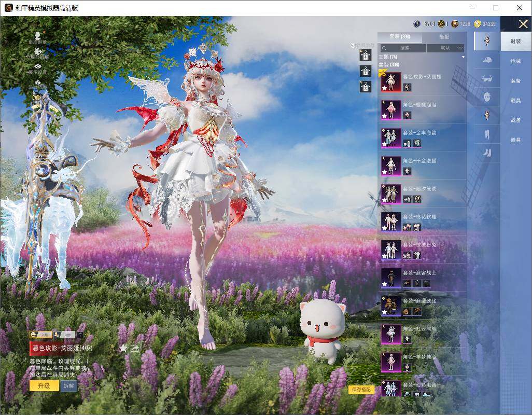Screen dimensions: 532x415
Task: Select 套装-金丰海韵 outfit thumbnail
Action: click(391, 138)
